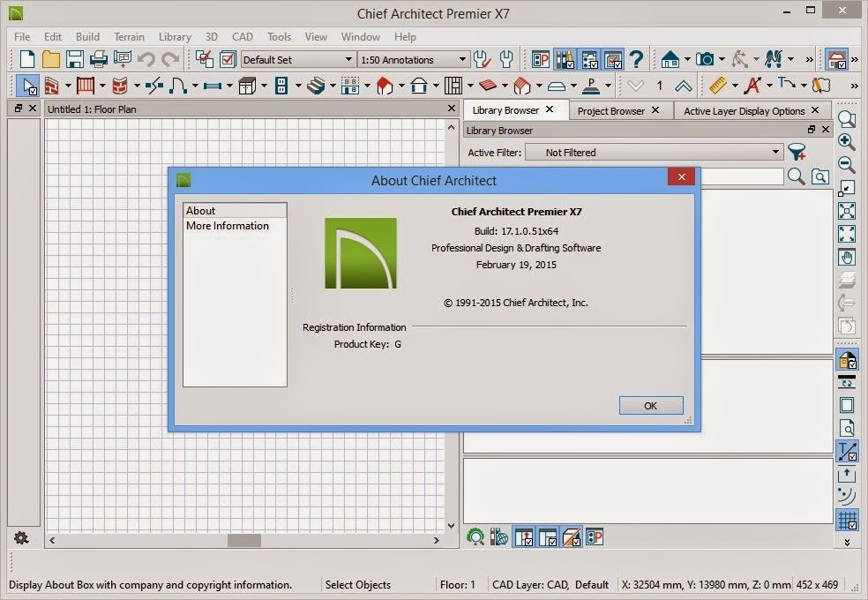This screenshot has height=600, width=868.
Task: Open the Terrain menu
Action: point(129,36)
